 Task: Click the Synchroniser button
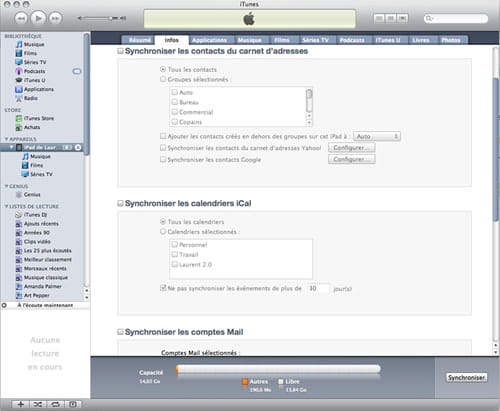[x=466, y=377]
